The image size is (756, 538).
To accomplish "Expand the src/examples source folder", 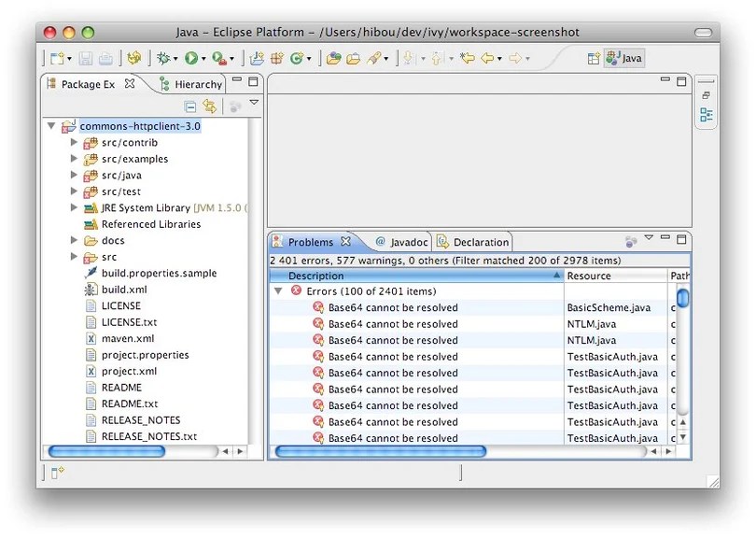I will pyautogui.click(x=74, y=158).
